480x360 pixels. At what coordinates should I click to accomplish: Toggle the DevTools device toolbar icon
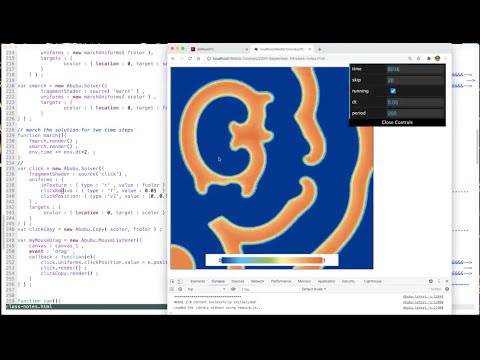pos(180,281)
